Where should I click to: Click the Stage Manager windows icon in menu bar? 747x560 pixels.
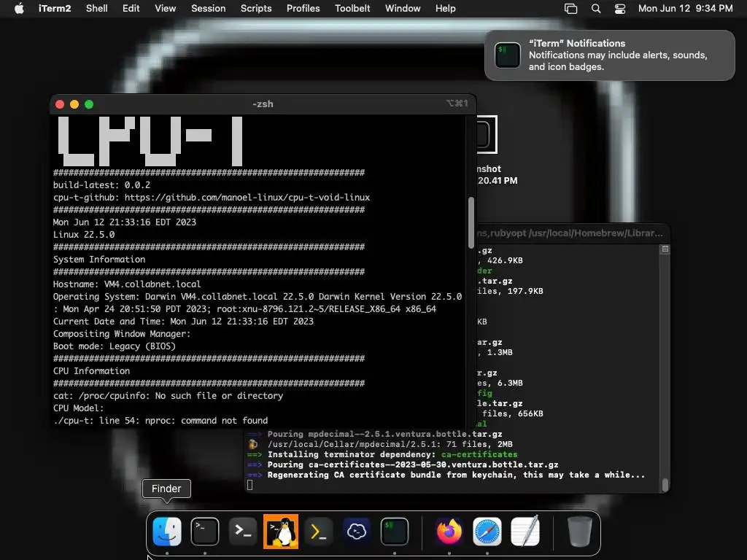(x=570, y=9)
